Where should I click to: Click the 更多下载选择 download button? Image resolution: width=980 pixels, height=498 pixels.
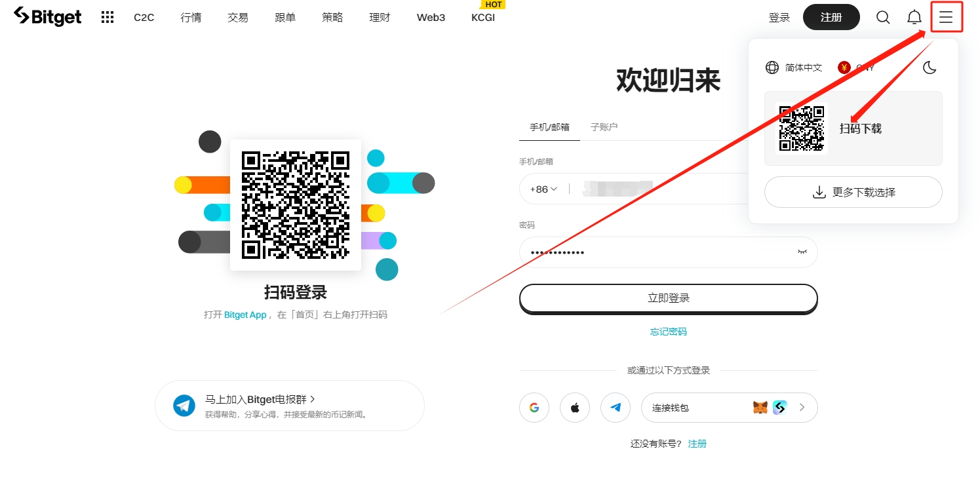(853, 193)
